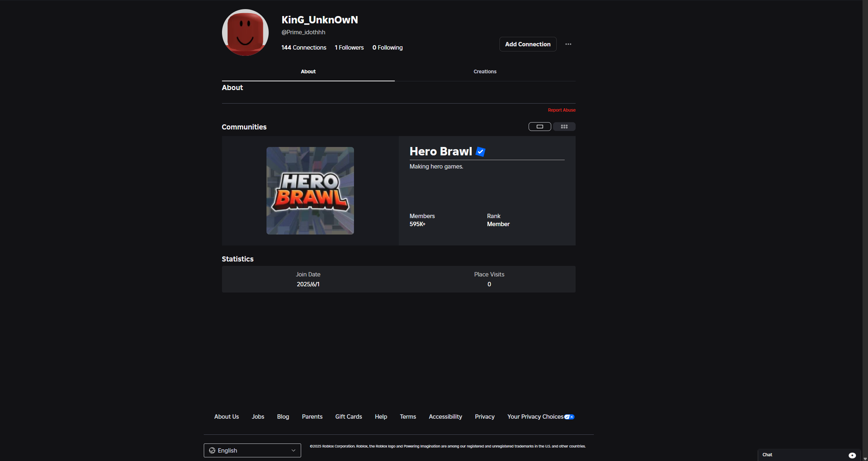Screen dimensions: 868x461
Task: Click the Your Privacy Choices icon
Action: click(569, 417)
